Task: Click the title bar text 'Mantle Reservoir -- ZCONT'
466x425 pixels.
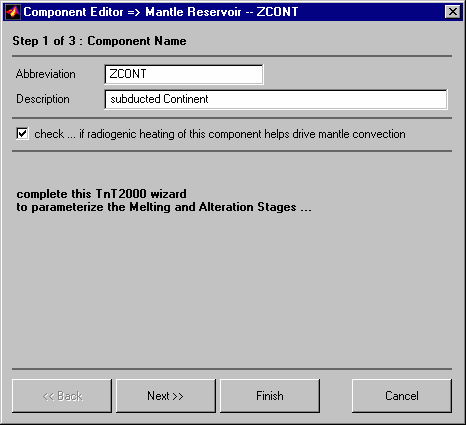Action: point(222,12)
